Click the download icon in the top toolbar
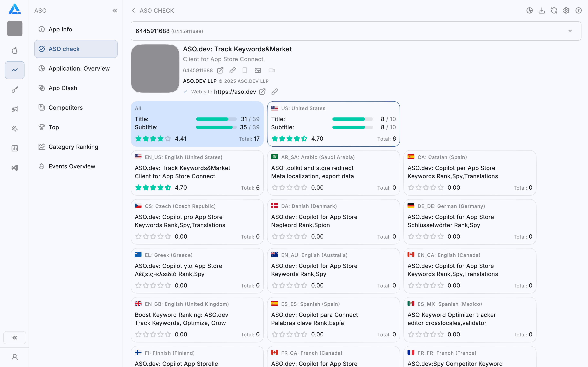 tap(542, 10)
